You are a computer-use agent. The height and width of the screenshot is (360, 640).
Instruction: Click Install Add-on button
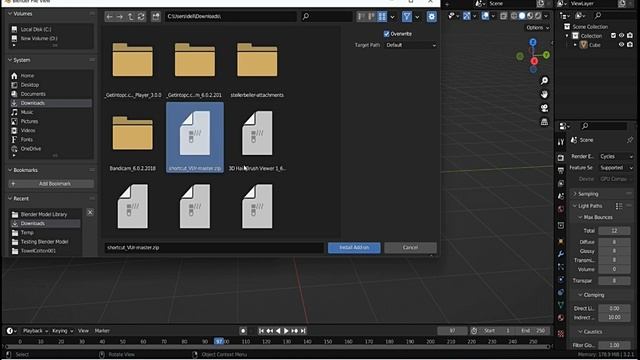[x=354, y=248]
